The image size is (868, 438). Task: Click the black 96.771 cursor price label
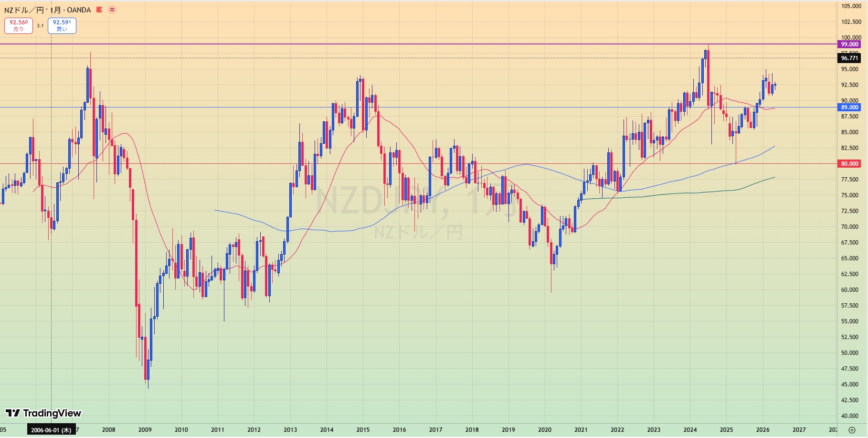click(849, 58)
